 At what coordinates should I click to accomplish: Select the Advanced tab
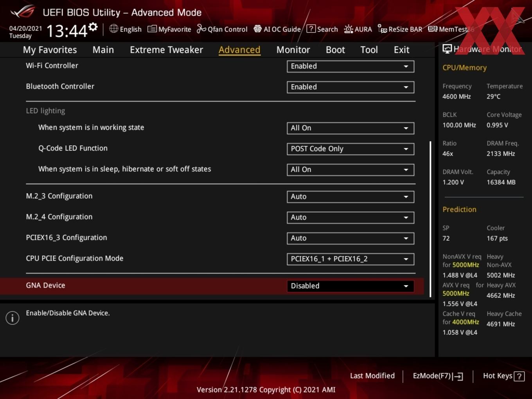coord(239,50)
